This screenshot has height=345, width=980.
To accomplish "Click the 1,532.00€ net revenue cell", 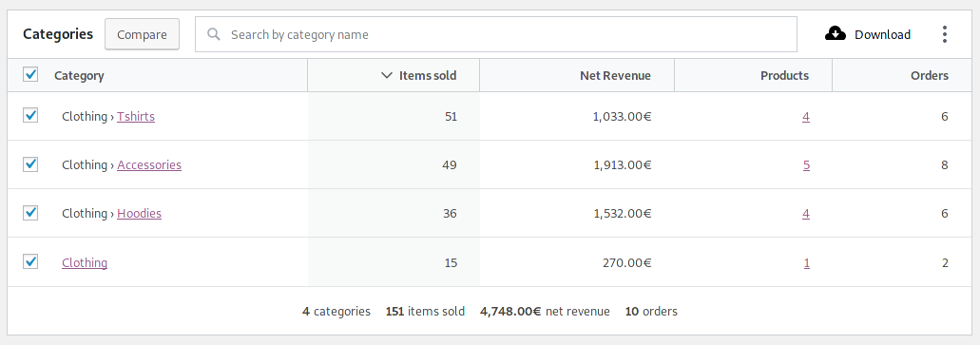I will click(622, 214).
